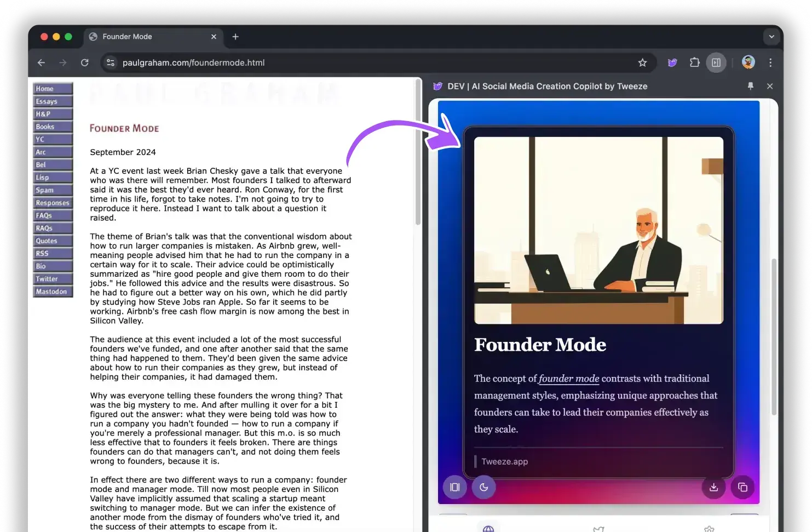The height and width of the screenshot is (532, 812).
Task: Select the Founder Mode browser tab
Action: click(x=152, y=37)
